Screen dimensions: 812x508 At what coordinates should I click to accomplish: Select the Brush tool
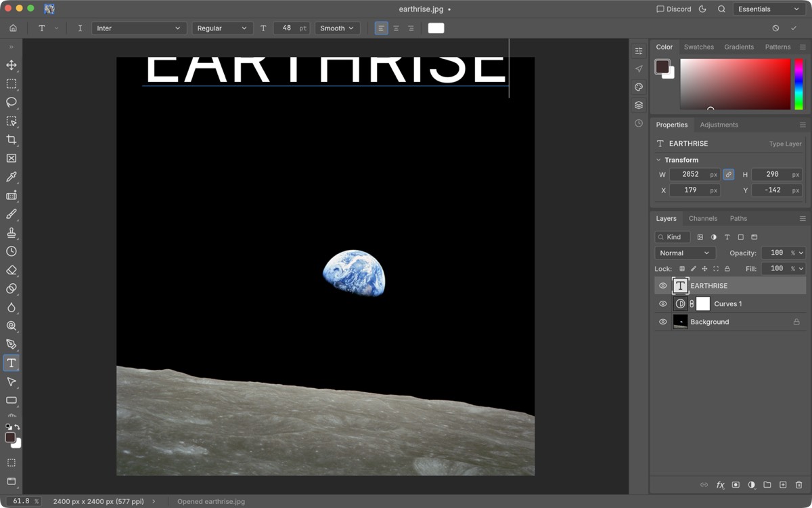coord(12,214)
